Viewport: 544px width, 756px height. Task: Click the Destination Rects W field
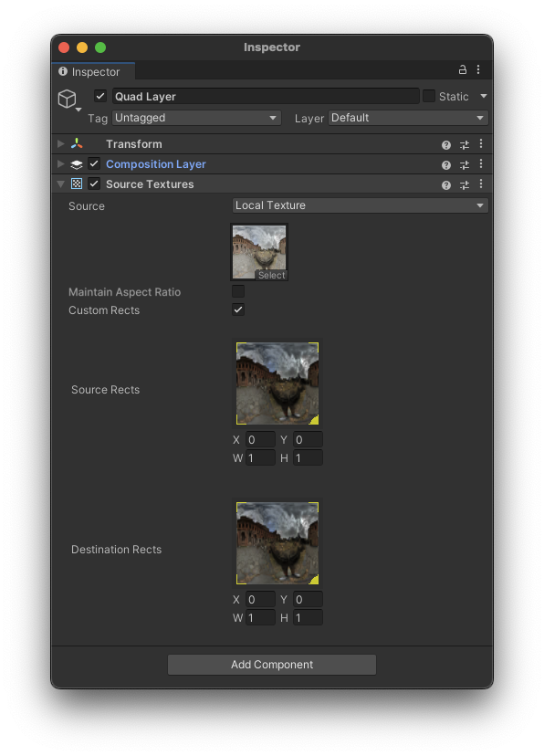coord(260,617)
